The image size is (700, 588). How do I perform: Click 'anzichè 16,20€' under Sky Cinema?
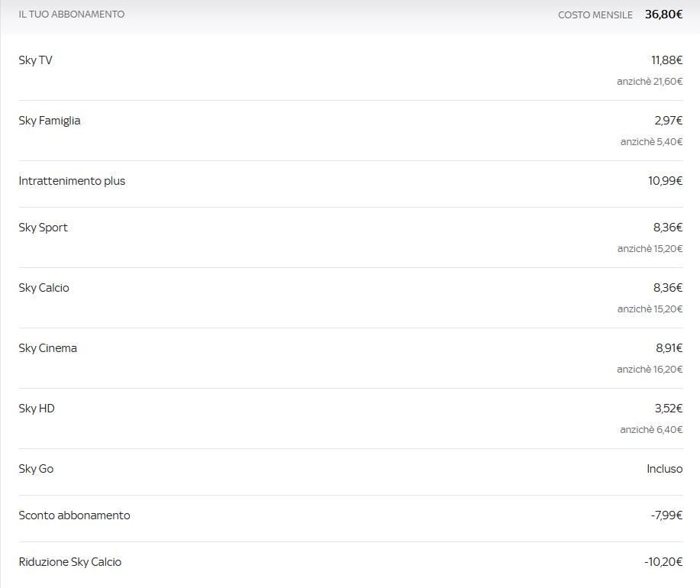tap(650, 370)
